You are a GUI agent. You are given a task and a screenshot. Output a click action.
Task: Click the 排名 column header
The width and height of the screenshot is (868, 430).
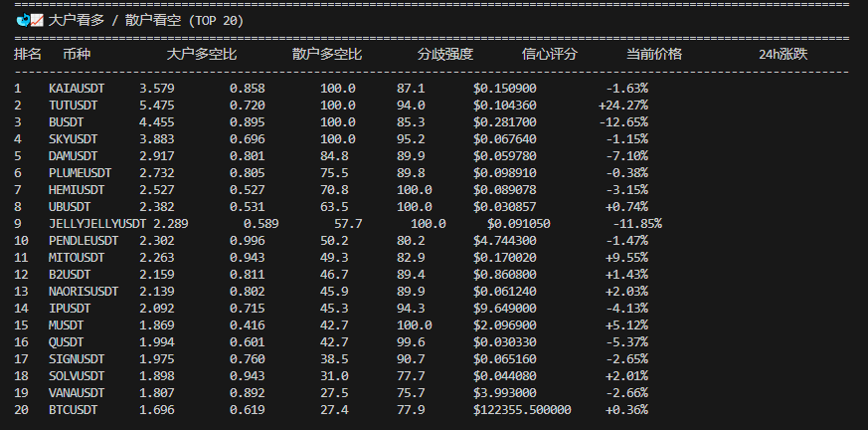pos(28,54)
